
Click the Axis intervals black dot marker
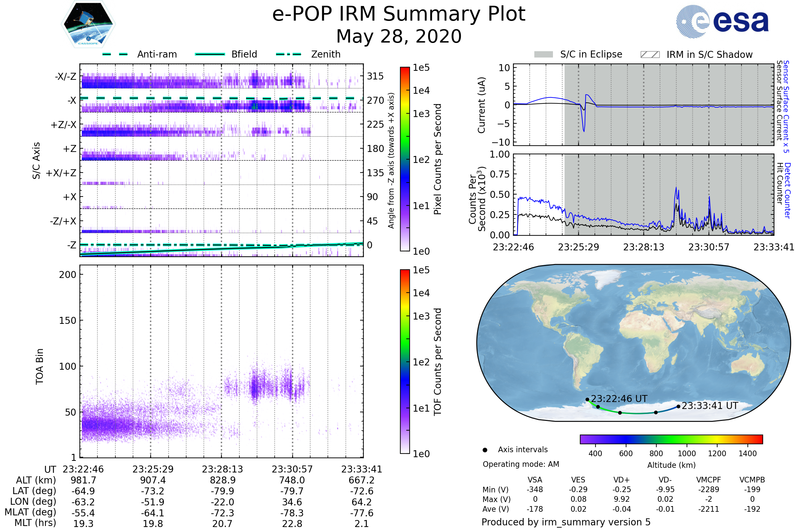(485, 450)
